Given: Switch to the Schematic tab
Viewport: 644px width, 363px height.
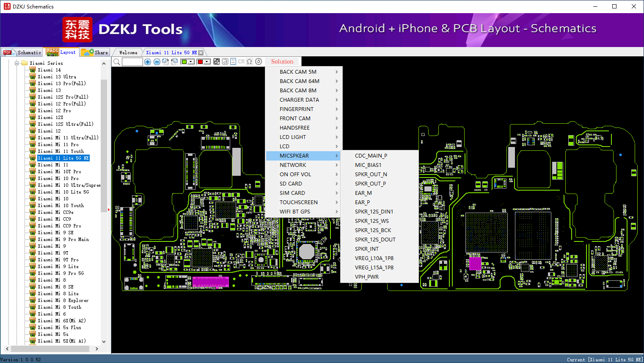Looking at the screenshot, I should pos(22,53).
